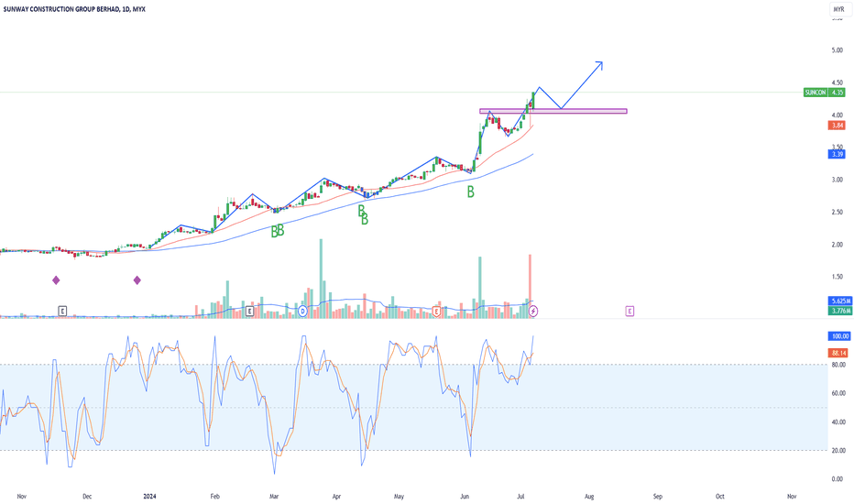Click the 20.00 oscillator axis label
Image resolution: width=854 pixels, height=504 pixels.
coord(838,450)
